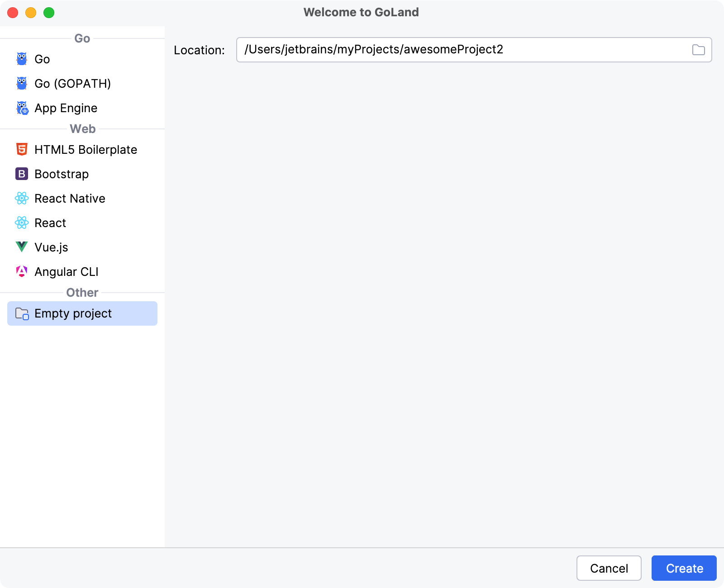Select React from the Web section
Screen dimensions: 724x588
[x=50, y=223]
